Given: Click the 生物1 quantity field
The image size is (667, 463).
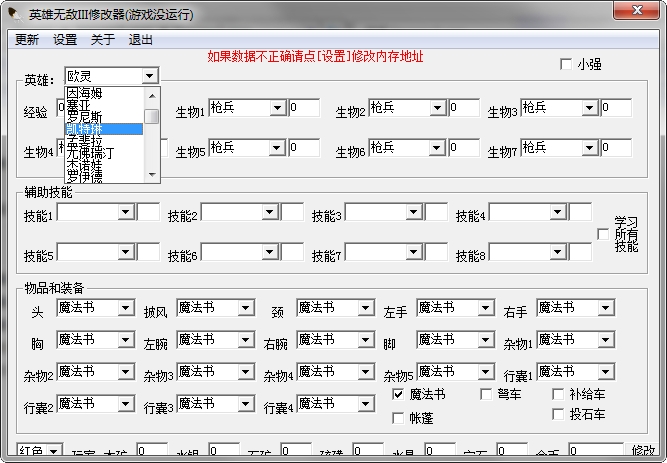Looking at the screenshot, I should coord(304,108).
